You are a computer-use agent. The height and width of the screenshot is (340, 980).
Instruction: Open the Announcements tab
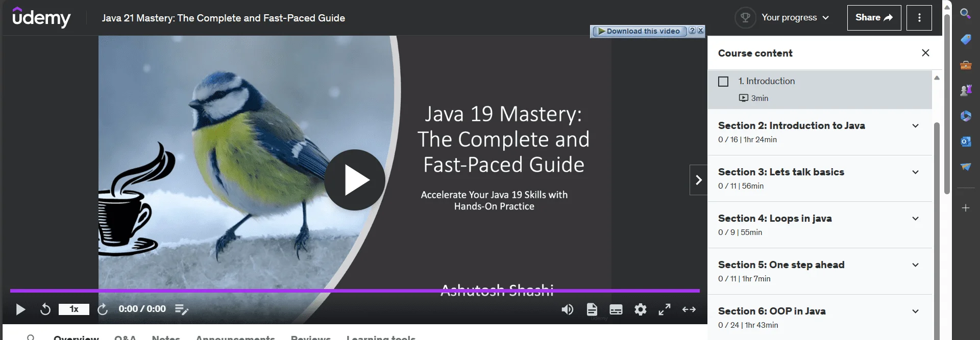click(x=235, y=337)
